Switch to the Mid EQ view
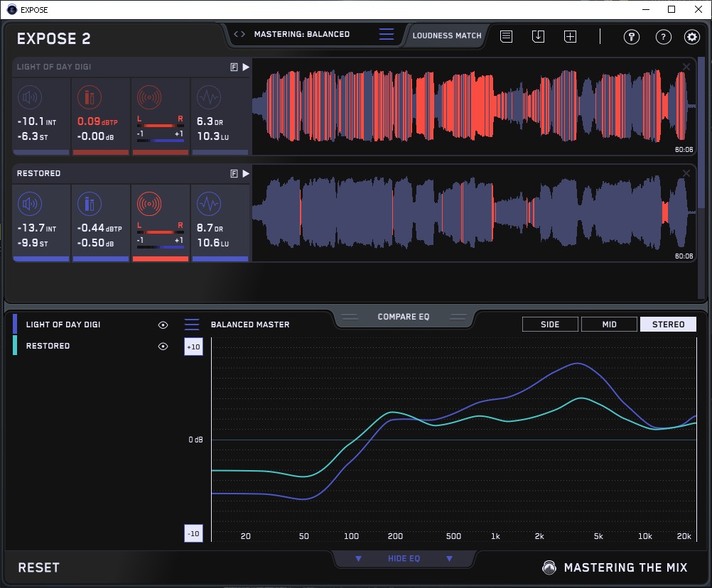 [x=609, y=325]
